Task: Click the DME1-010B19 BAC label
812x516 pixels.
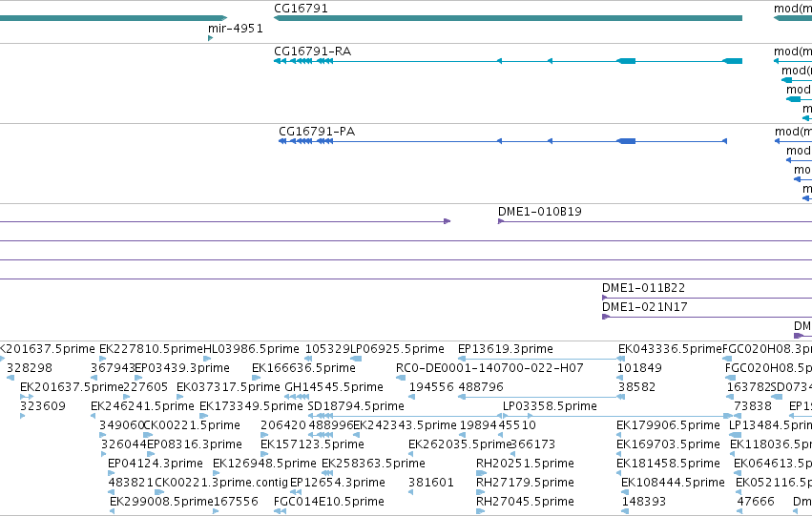Action: tap(540, 212)
